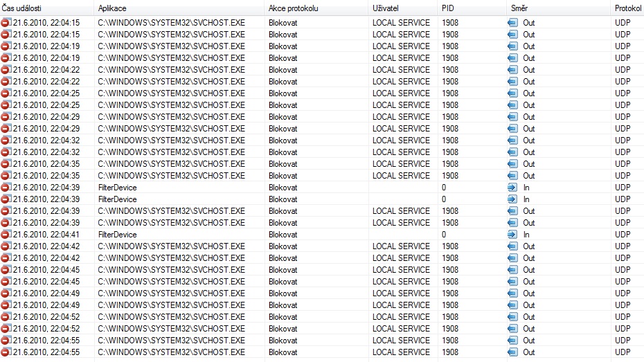Click the In arrow on the second 22:04:39 FilterDevice row

(x=512, y=199)
